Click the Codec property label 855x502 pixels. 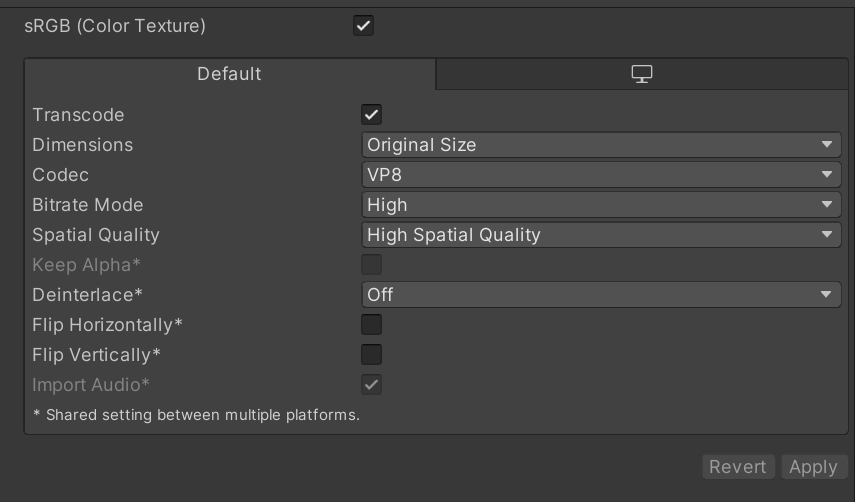coord(61,175)
